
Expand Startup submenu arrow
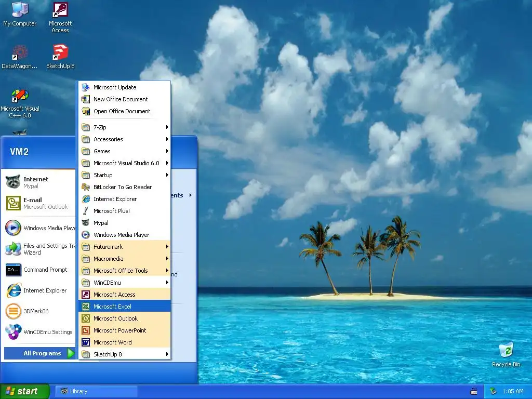(x=167, y=175)
